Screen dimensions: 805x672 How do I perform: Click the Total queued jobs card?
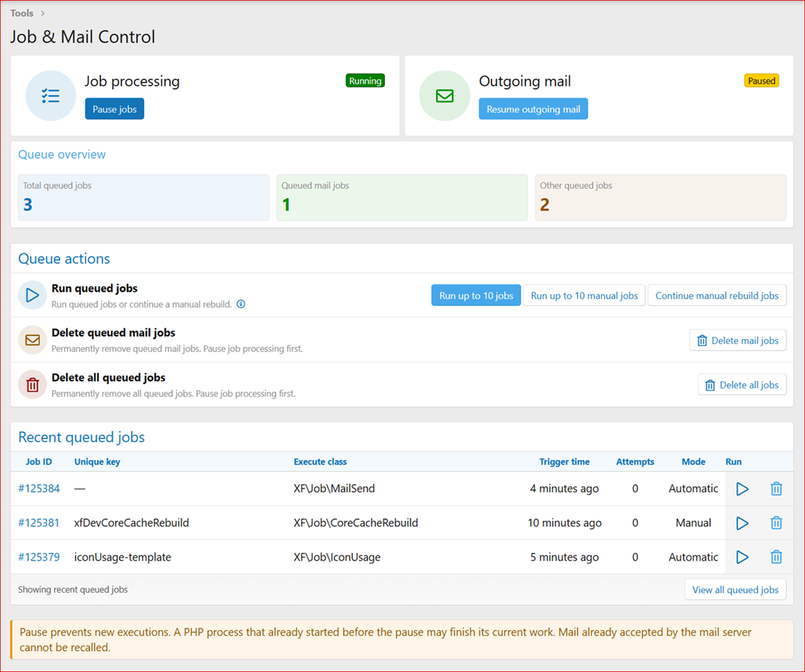pyautogui.click(x=144, y=198)
